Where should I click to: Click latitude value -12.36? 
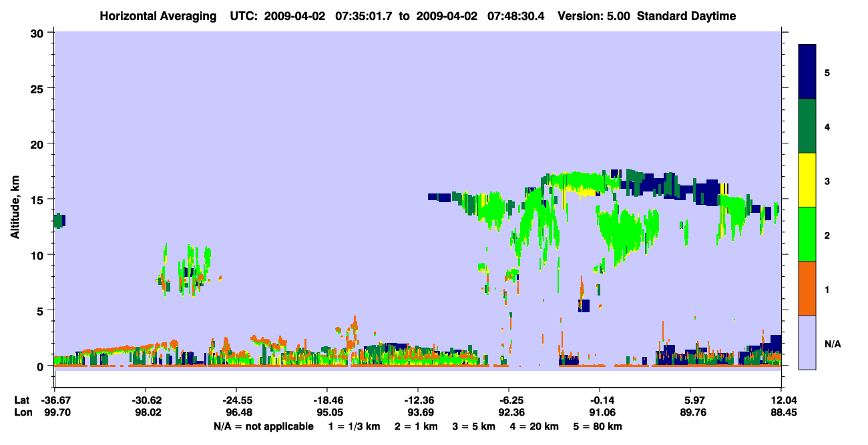417,400
